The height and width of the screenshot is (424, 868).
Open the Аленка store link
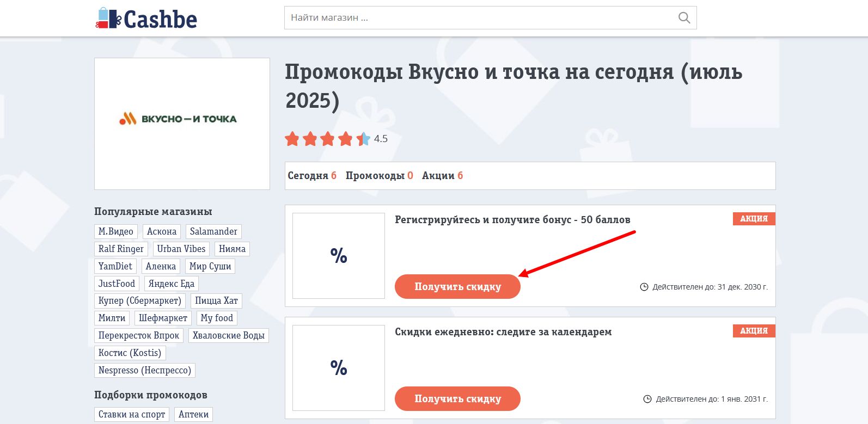click(x=161, y=266)
